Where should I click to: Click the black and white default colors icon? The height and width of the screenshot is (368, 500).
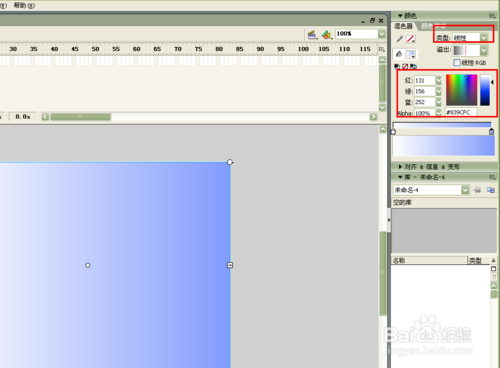397,66
